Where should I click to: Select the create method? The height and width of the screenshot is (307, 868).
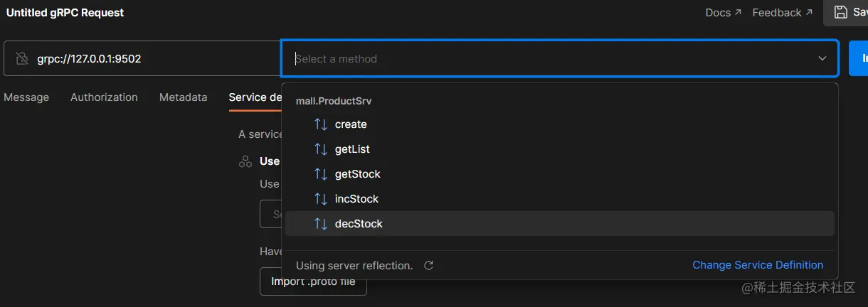click(x=351, y=124)
